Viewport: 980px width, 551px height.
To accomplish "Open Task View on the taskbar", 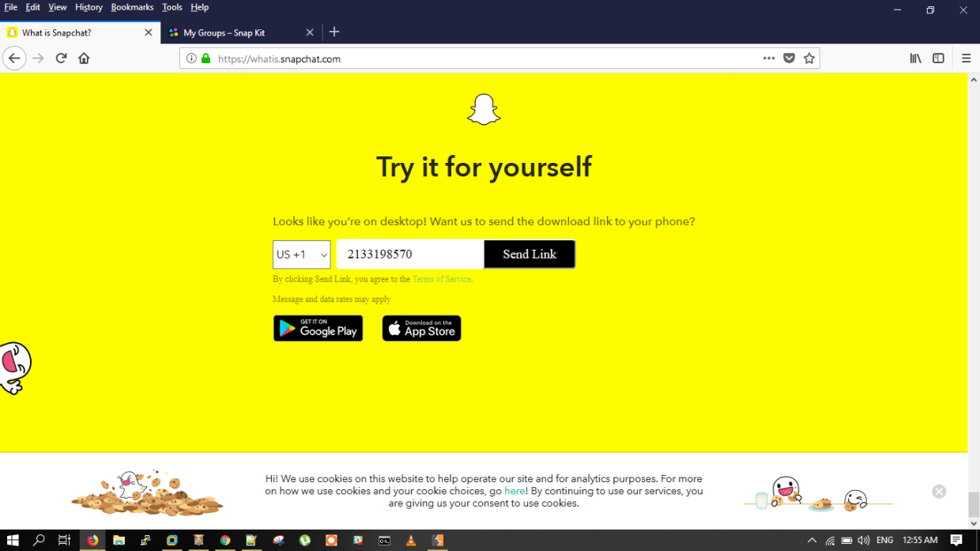I will click(64, 541).
